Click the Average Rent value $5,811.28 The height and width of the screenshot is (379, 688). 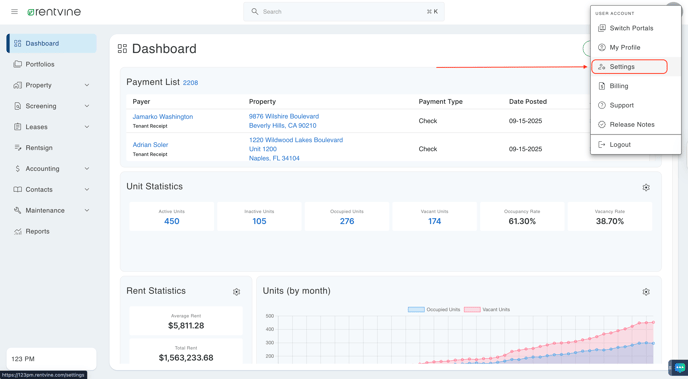(186, 325)
